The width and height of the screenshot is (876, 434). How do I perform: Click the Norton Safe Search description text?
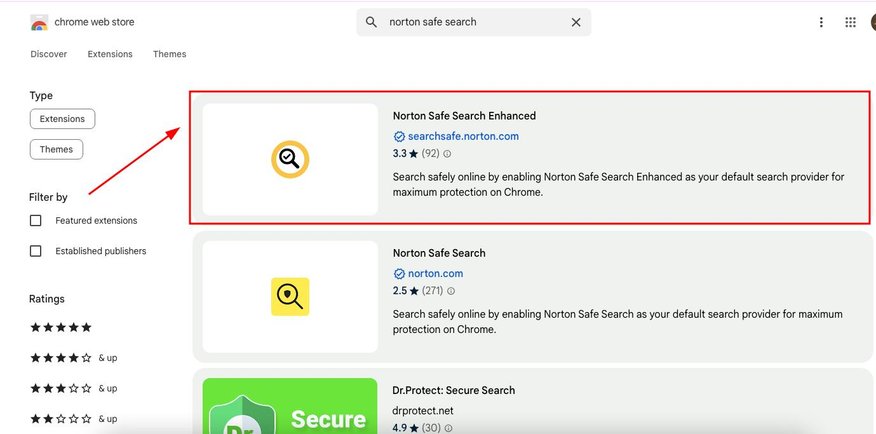(x=617, y=322)
